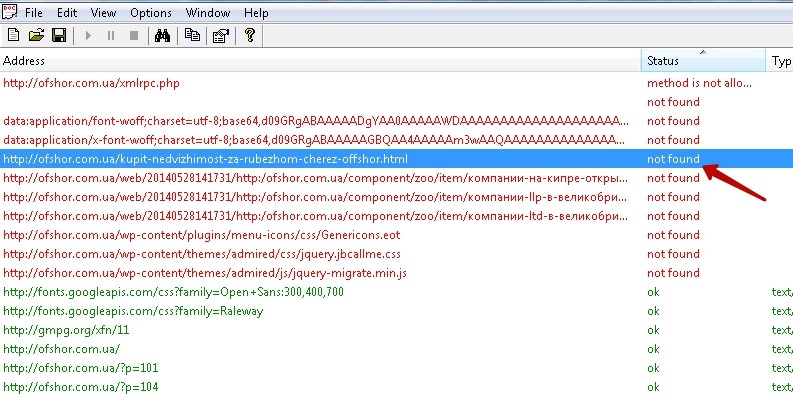Stop the scan with the stop icon
793x397 pixels.
click(134, 35)
